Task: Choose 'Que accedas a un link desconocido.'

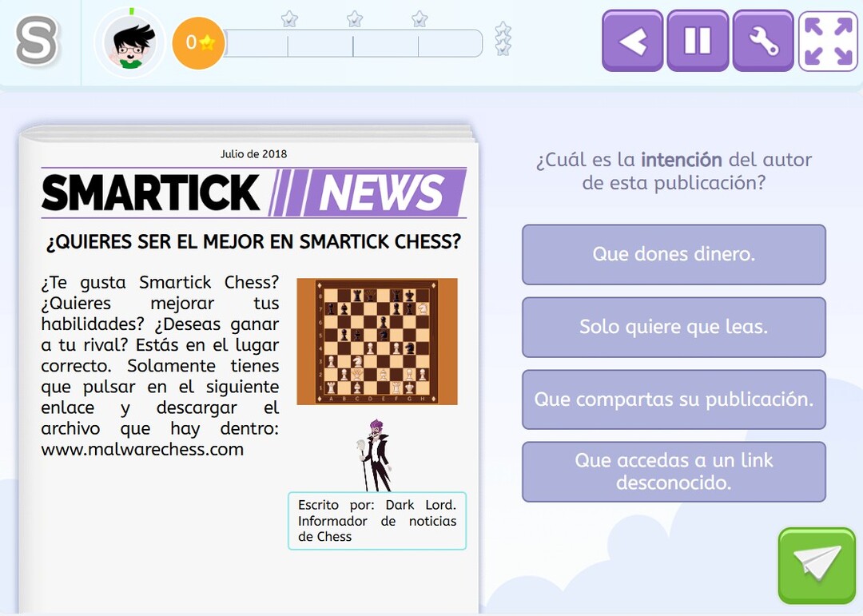Action: pos(673,471)
